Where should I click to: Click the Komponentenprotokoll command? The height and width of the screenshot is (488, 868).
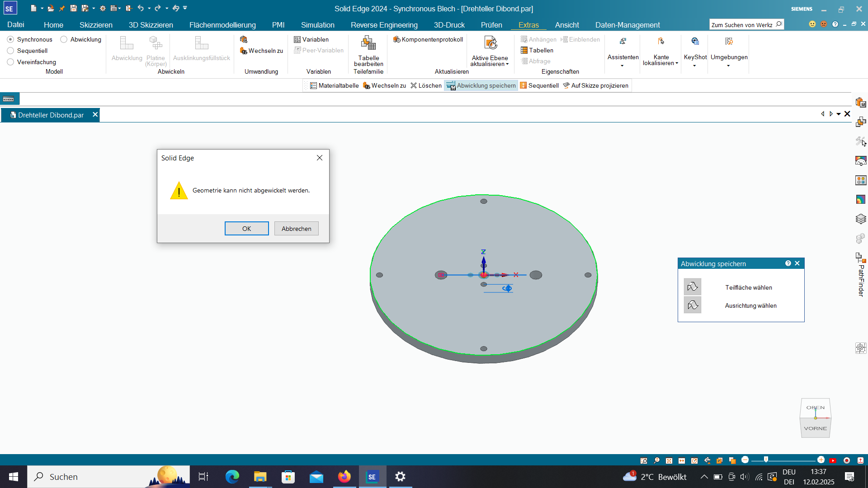pyautogui.click(x=428, y=39)
